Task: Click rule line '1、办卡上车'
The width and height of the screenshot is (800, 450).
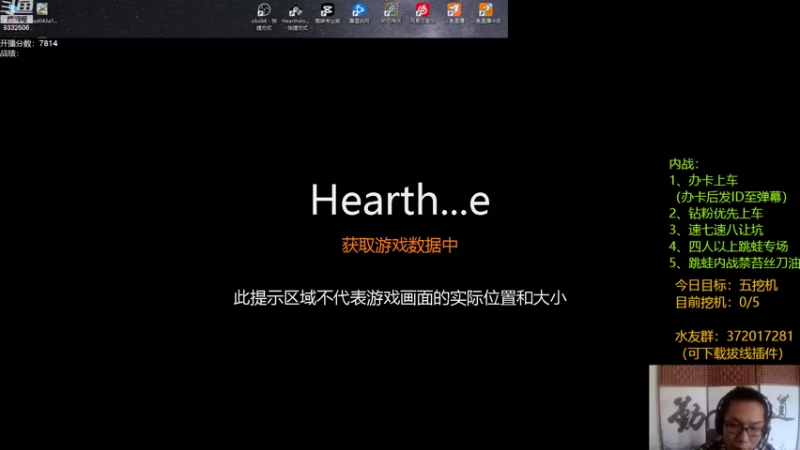Action: pos(704,180)
